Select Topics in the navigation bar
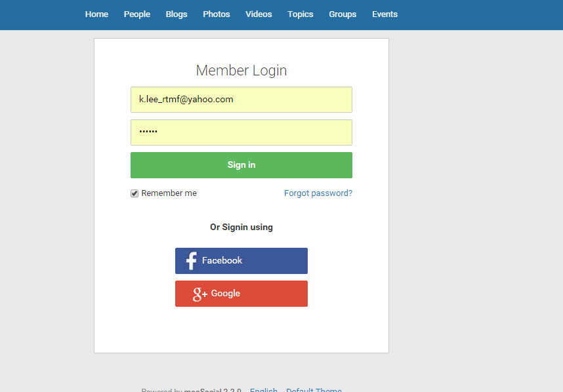Viewport: 563px width, 392px height. tap(301, 14)
